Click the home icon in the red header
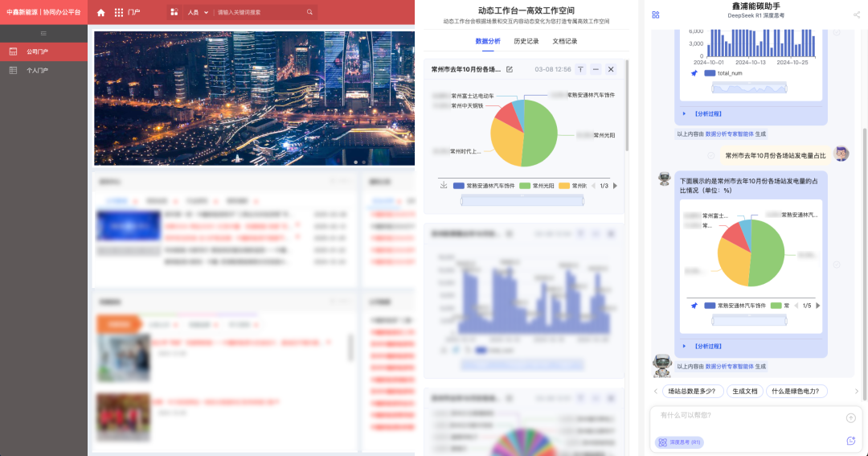 (101, 13)
